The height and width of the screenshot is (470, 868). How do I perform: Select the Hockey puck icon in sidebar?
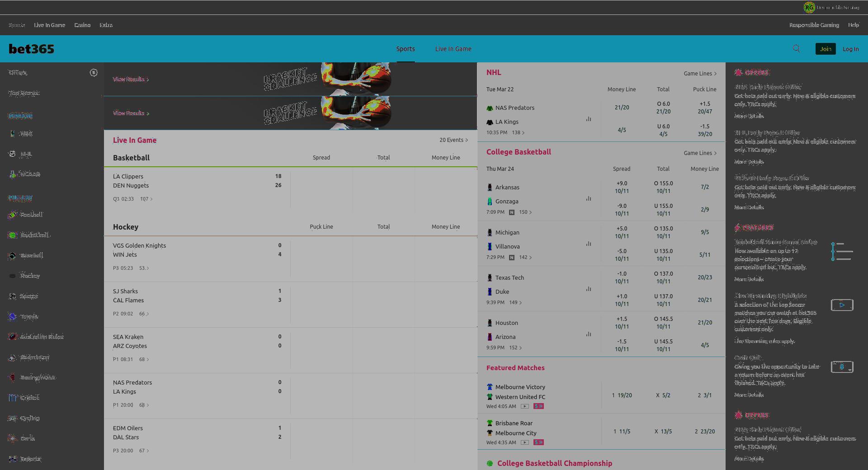point(13,276)
